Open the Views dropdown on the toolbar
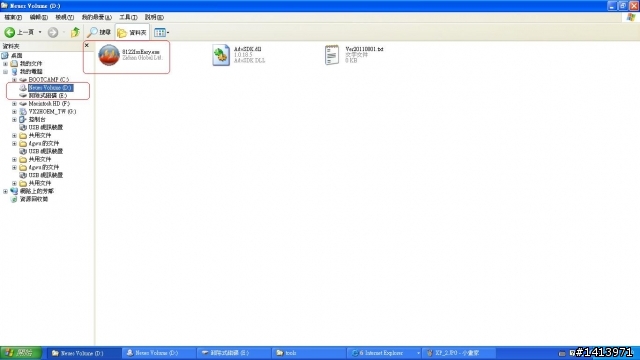Image resolution: width=640 pixels, height=360 pixels. tap(162, 32)
